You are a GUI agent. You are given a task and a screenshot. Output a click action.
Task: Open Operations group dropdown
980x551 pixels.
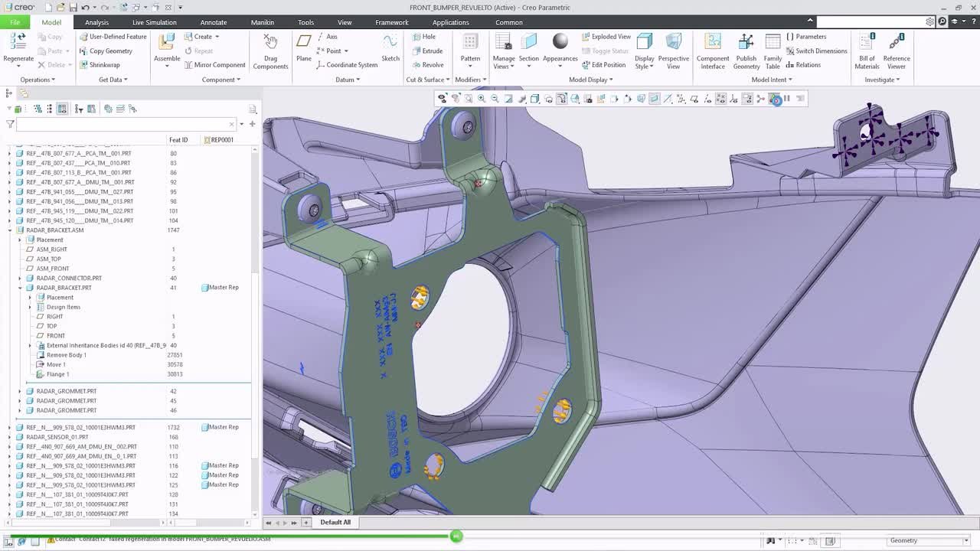click(x=38, y=80)
